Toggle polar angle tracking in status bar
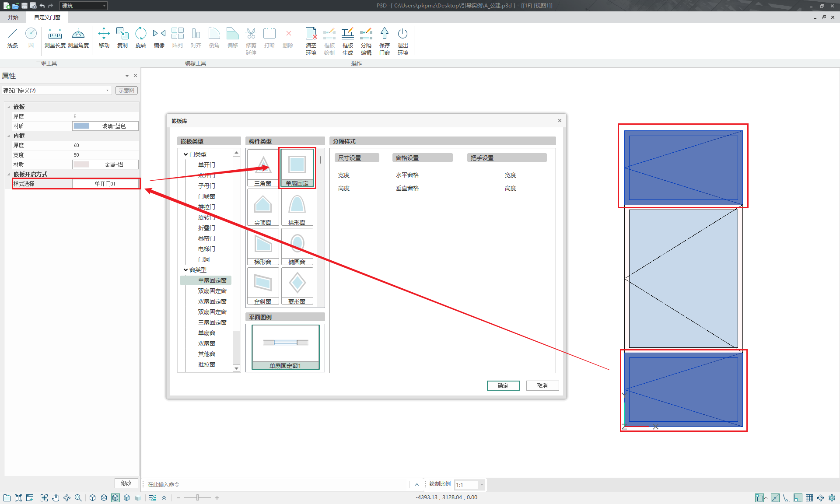840x504 pixels. tap(786, 498)
